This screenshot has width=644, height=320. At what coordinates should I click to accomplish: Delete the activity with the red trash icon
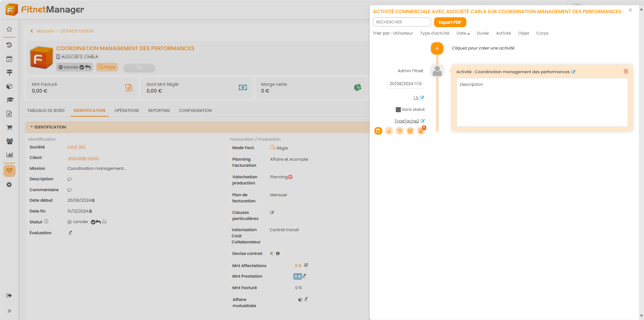pyautogui.click(x=626, y=72)
